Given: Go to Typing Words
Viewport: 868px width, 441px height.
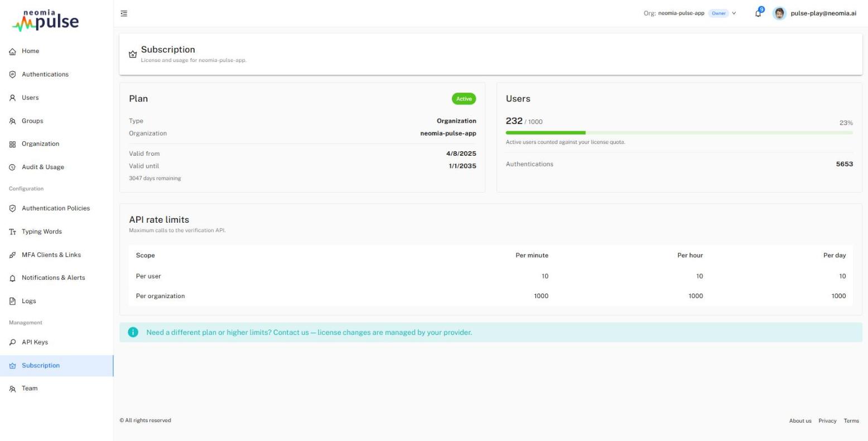Looking at the screenshot, I should click(56, 232).
